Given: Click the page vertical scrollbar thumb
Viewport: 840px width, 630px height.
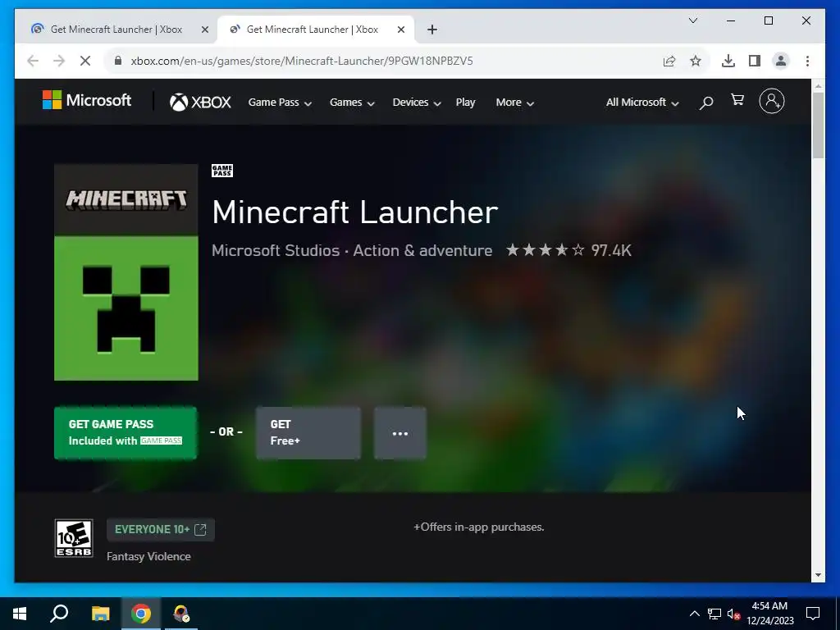Looking at the screenshot, I should pyautogui.click(x=818, y=126).
